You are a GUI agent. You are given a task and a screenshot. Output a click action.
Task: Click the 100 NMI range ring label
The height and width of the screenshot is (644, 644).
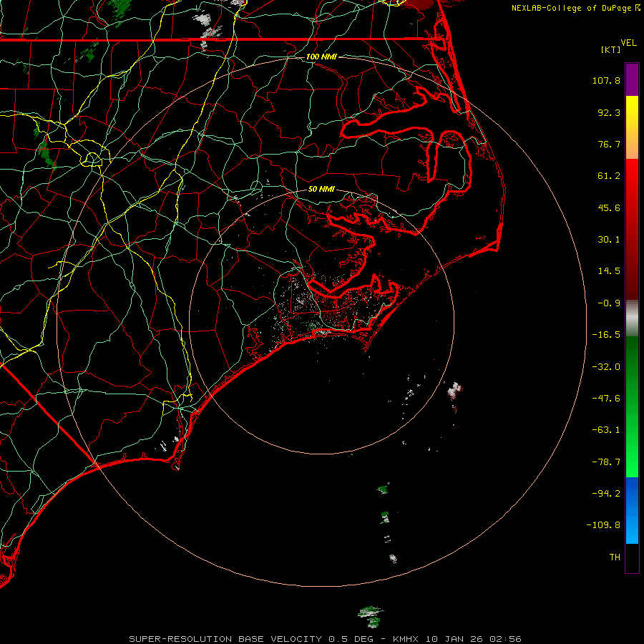tap(321, 57)
